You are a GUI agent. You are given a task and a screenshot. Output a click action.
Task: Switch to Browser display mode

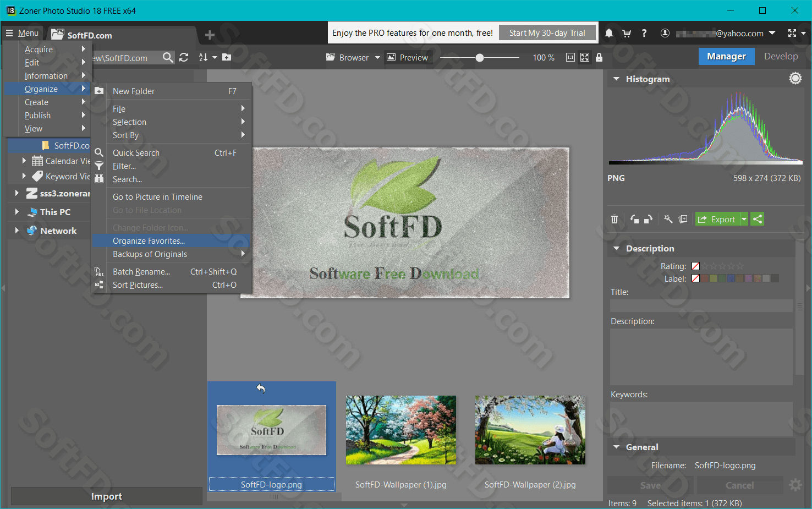pos(347,57)
